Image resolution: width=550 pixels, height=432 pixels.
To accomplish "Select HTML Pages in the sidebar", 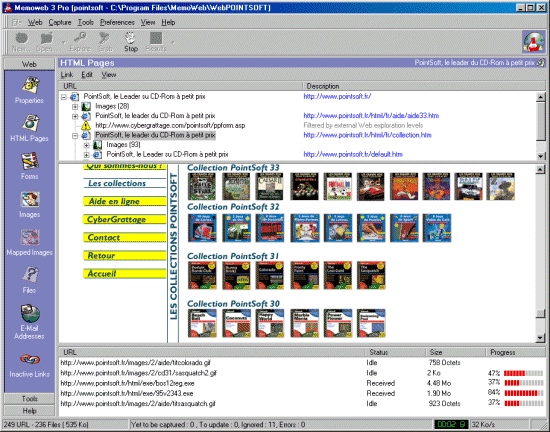I will coord(29,128).
